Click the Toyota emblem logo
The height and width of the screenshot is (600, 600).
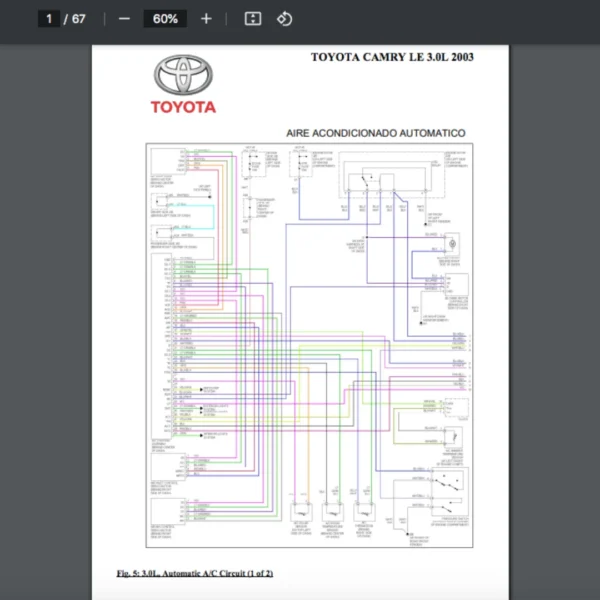[184, 75]
